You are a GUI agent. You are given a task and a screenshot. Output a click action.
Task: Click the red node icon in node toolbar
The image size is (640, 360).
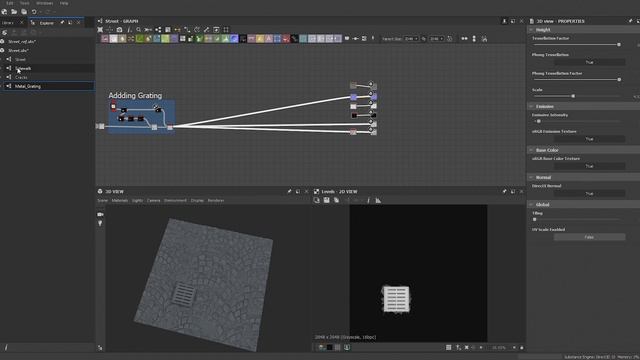(x=286, y=39)
